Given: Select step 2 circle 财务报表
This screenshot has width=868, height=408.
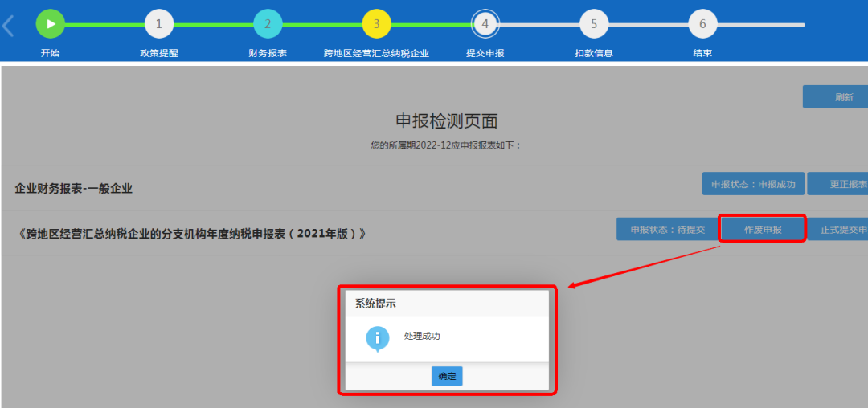Looking at the screenshot, I should (x=268, y=24).
